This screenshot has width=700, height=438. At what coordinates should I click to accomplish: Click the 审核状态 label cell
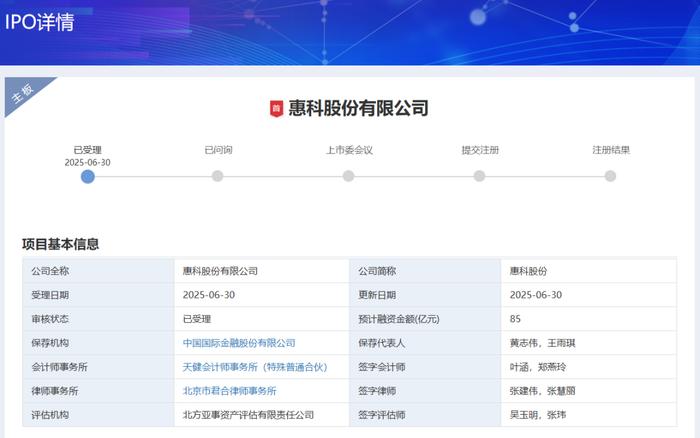click(x=98, y=319)
